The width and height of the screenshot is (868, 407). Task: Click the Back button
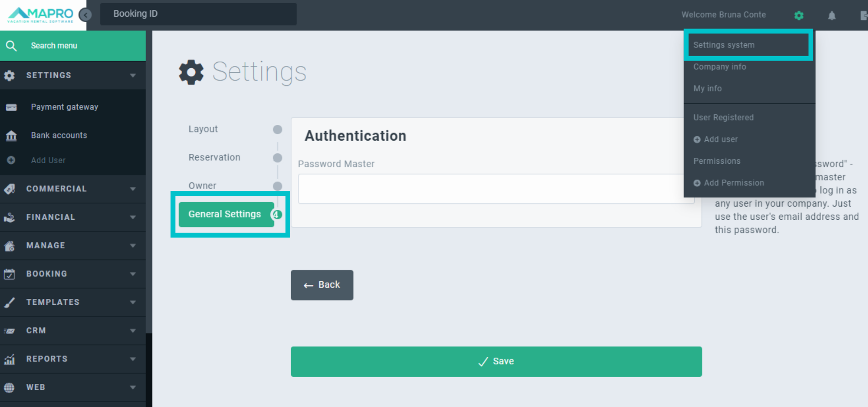pos(322,285)
